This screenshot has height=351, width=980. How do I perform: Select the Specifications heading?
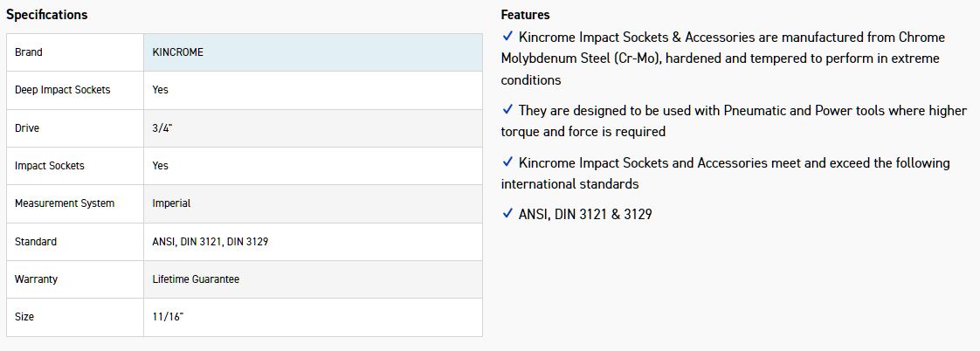point(46,15)
